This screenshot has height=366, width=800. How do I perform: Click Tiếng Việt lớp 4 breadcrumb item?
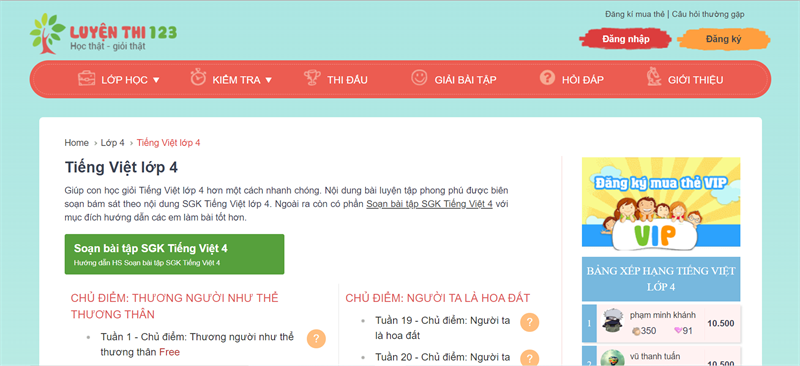click(x=168, y=143)
